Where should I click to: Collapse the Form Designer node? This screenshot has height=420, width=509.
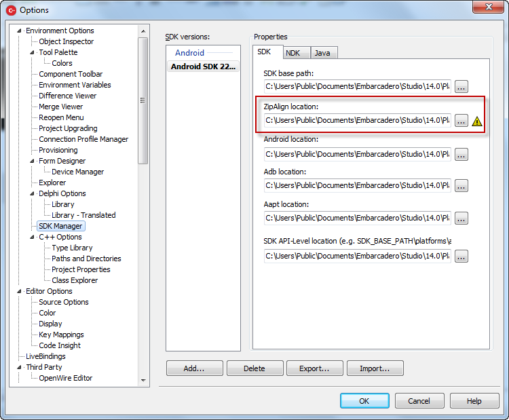click(x=32, y=161)
